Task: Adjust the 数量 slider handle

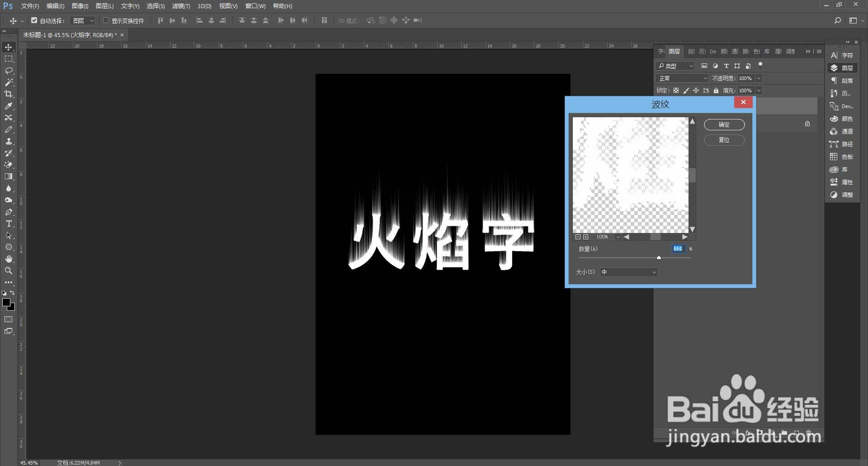Action: (659, 257)
